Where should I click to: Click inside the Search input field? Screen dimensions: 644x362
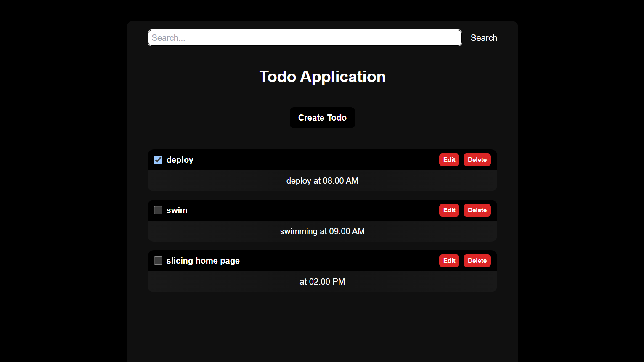[x=305, y=38]
